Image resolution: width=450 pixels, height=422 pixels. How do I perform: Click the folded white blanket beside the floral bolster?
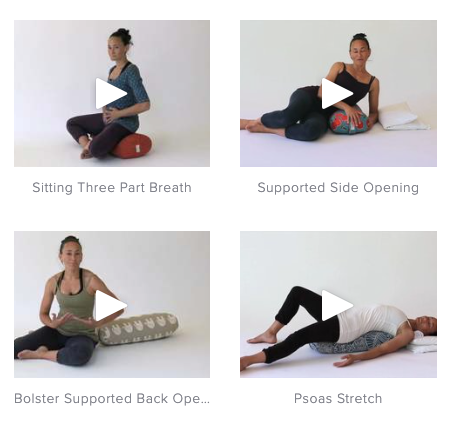click(403, 117)
